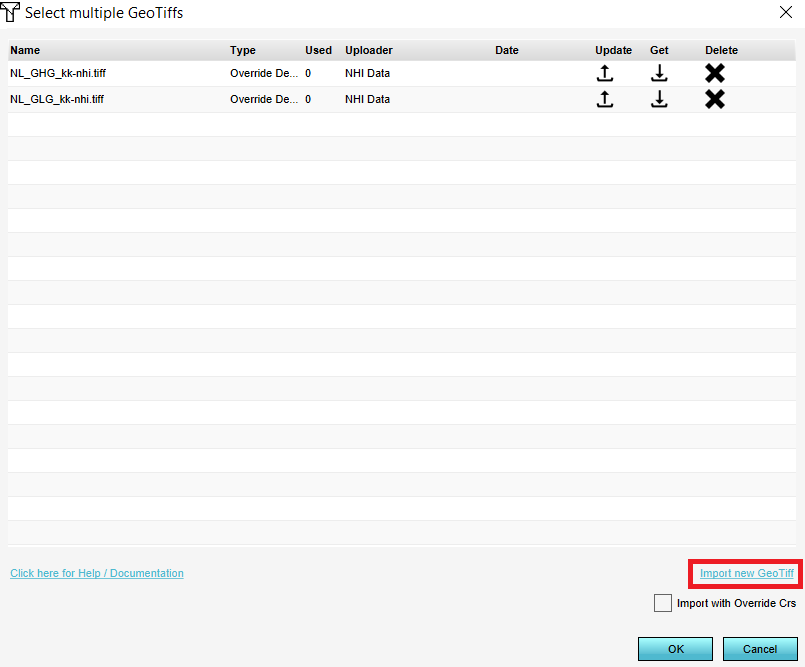Click Update icon for NL_GHG_kk-nhi.tiff

(604, 73)
